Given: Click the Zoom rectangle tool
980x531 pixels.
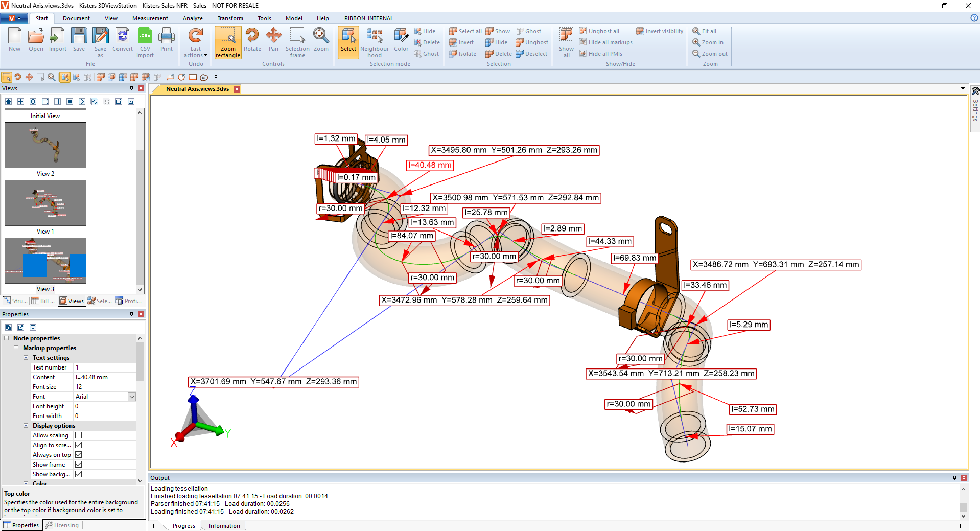Looking at the screenshot, I should click(227, 42).
